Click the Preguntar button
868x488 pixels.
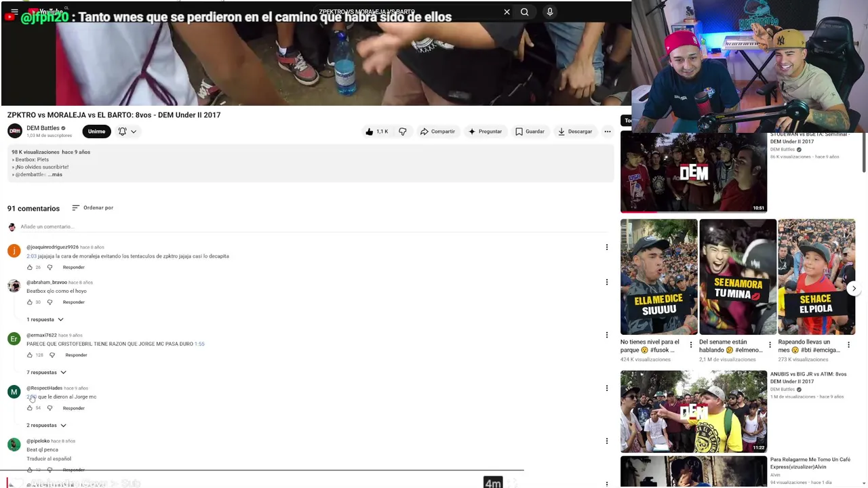(485, 131)
